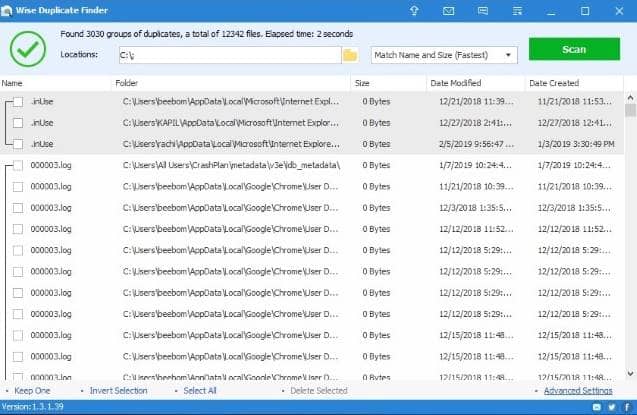
Task: Click Select All
Action: (200, 391)
